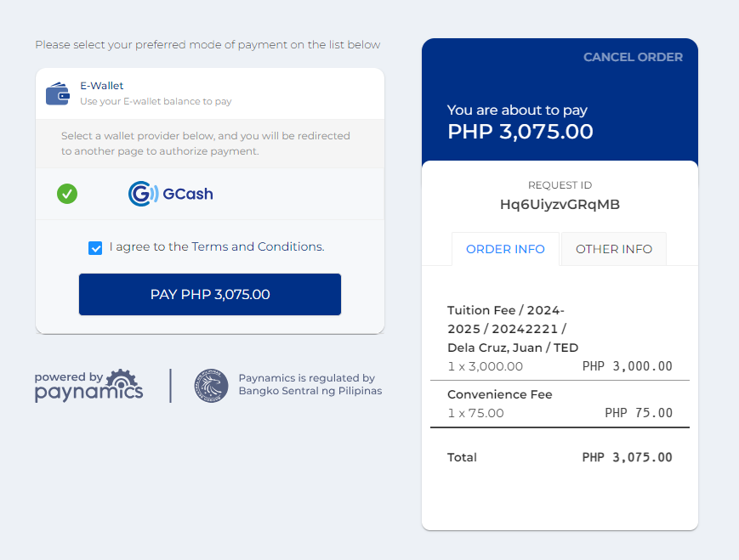Toggle the Terms and Conditions checkbox
The image size is (739, 560).
coord(95,248)
